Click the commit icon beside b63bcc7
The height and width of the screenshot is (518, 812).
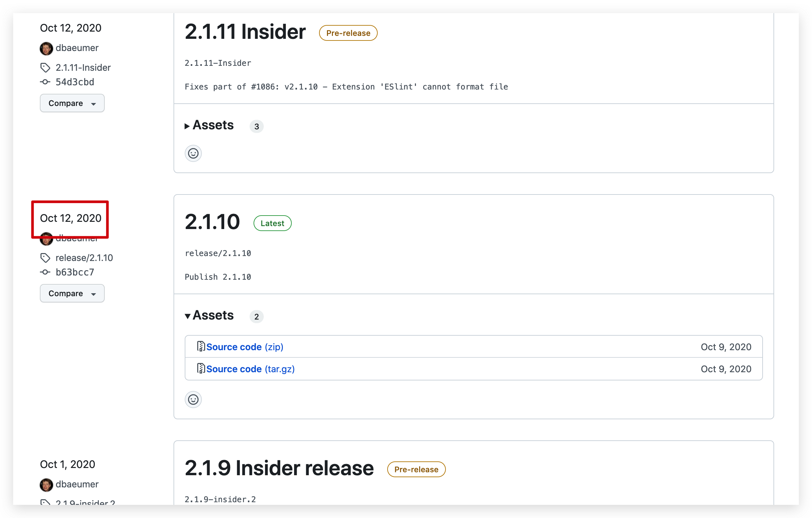coord(45,272)
